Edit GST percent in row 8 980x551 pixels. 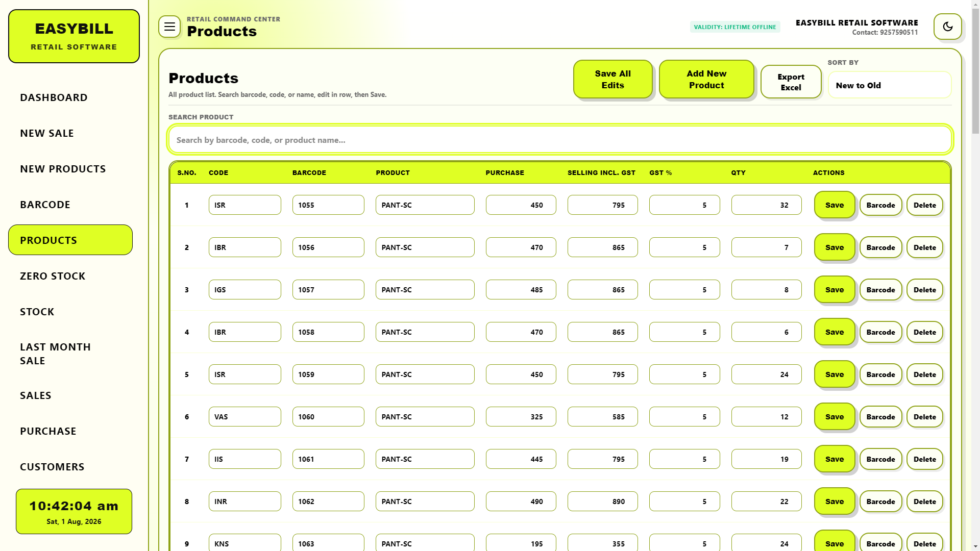tap(684, 502)
